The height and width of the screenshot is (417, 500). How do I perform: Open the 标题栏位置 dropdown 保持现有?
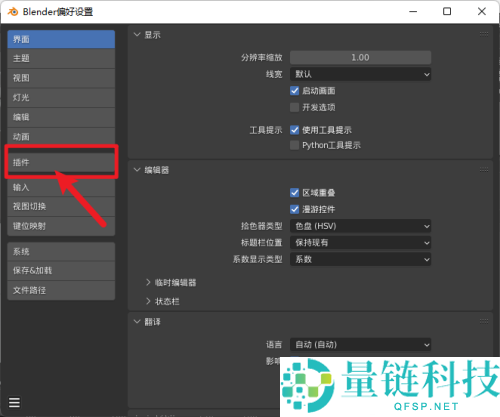click(x=360, y=243)
